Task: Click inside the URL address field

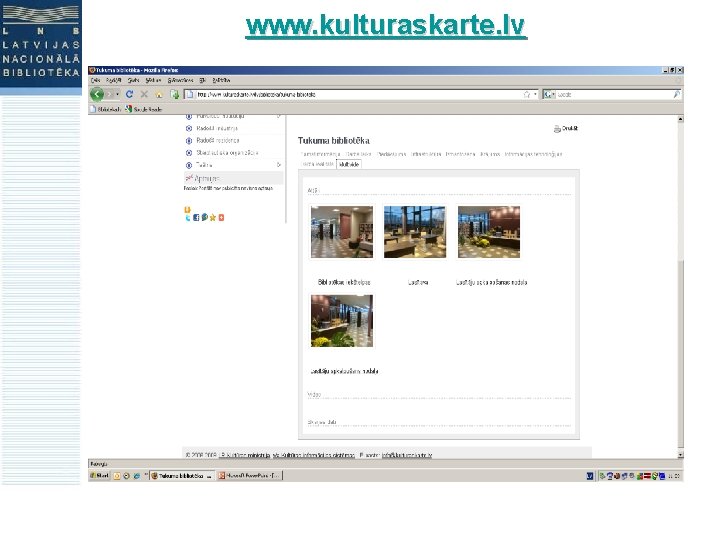Action: [x=358, y=95]
